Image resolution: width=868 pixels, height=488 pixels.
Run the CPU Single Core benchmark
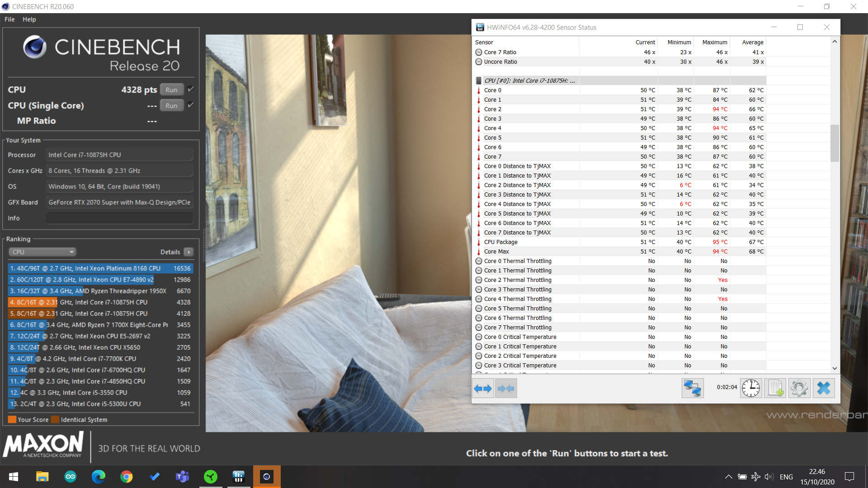171,105
